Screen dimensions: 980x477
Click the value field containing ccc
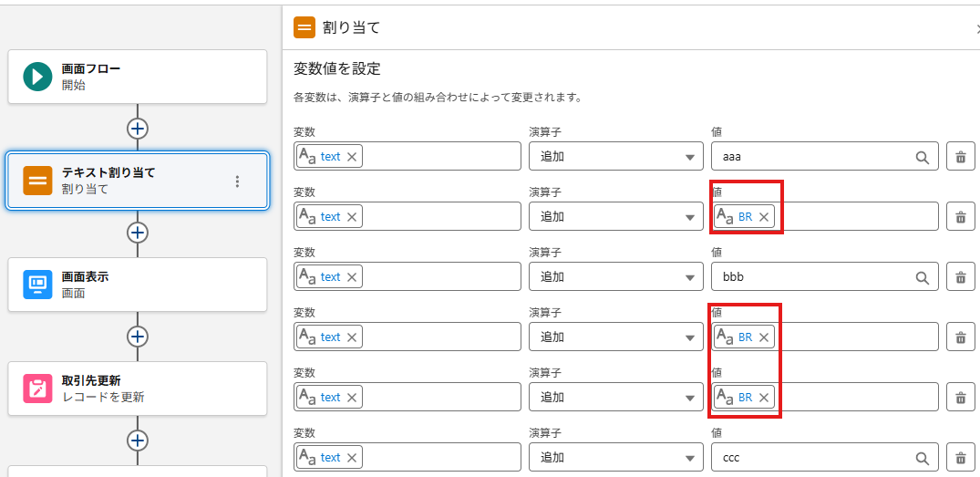(811, 458)
